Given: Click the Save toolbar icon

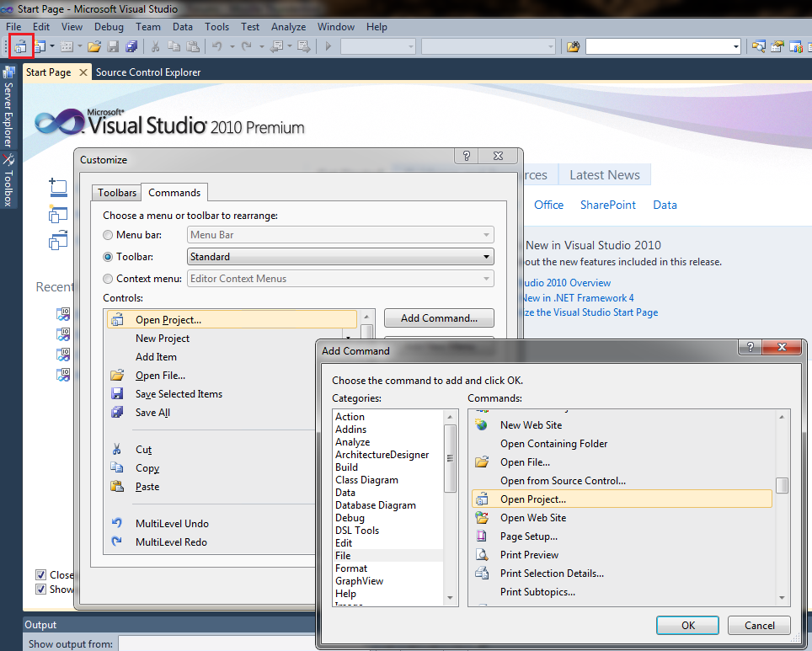Looking at the screenshot, I should 113,46.
